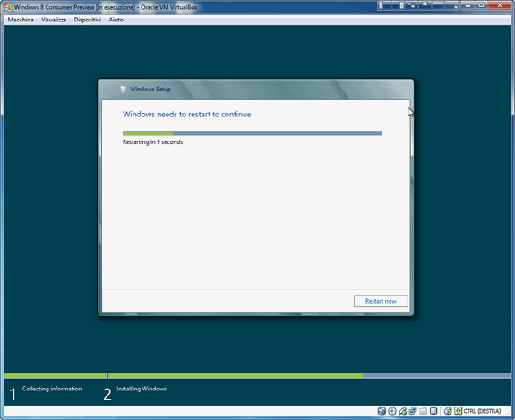Open the Macchina menu

click(21, 20)
